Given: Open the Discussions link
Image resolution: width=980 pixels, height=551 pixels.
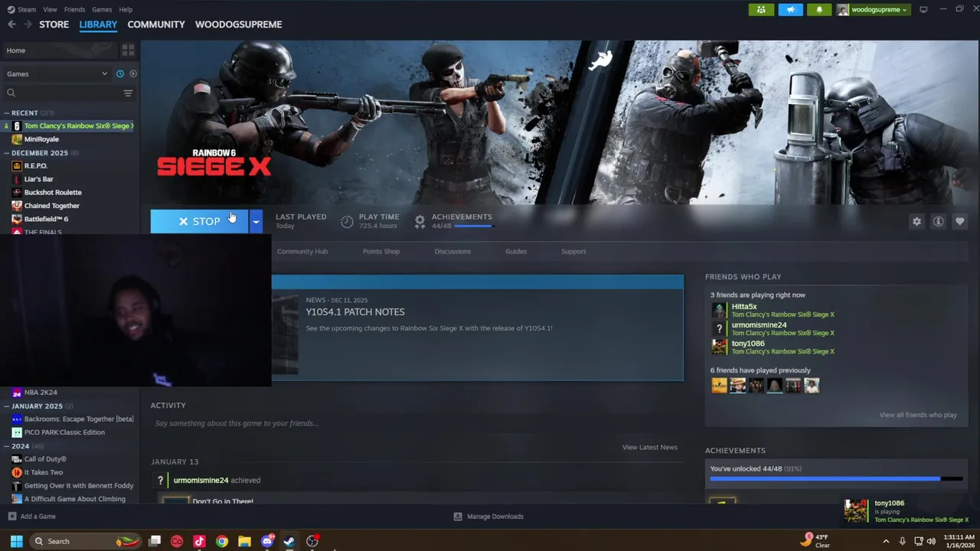Looking at the screenshot, I should point(452,251).
